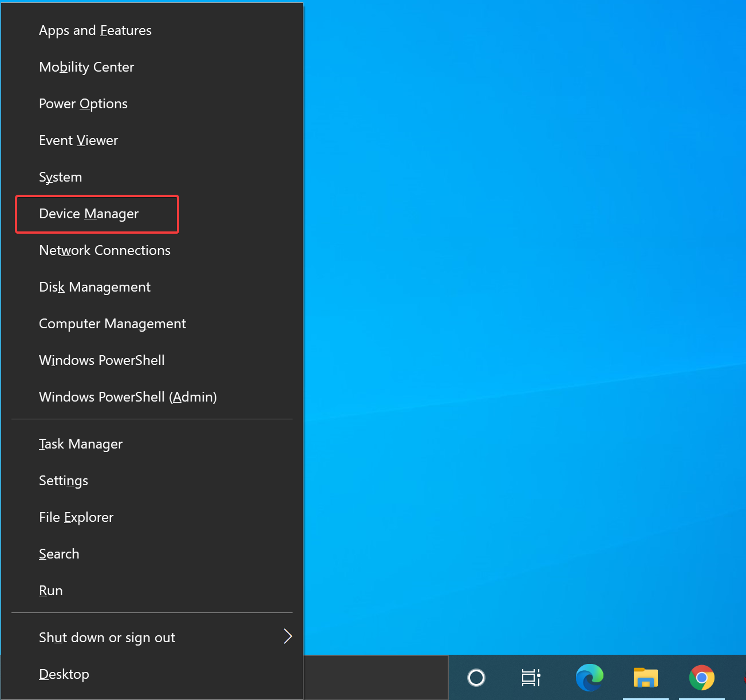This screenshot has width=746, height=700.
Task: Open the Run dialog entry
Action: [x=152, y=591]
